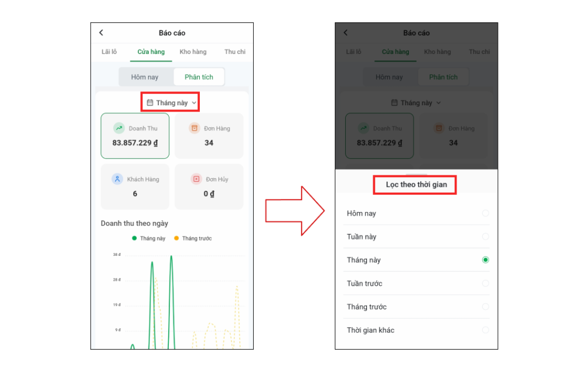Tap back arrow on right dimmed screen
Screen dimensions: 588x372
[x=346, y=33]
